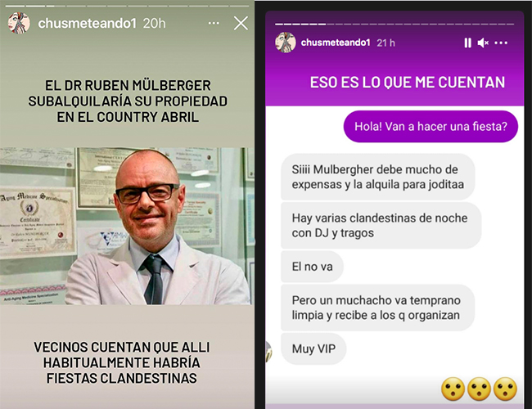Open the chusmeteando1 username on right story
This screenshot has height=409, width=532.
coord(336,43)
